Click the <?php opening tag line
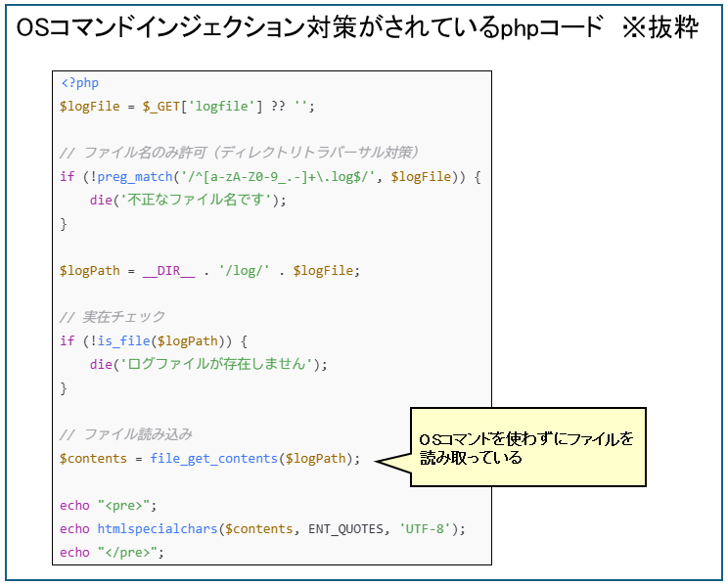This screenshot has width=728, height=586. [79, 83]
